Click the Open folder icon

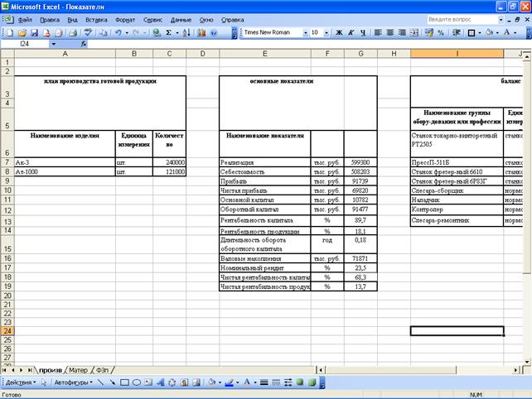[22, 32]
